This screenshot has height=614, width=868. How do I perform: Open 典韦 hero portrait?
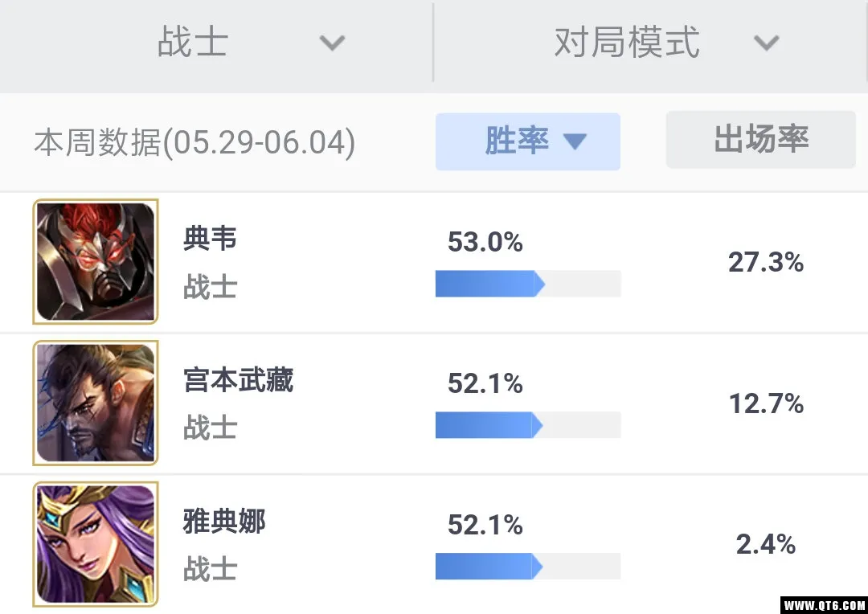coord(96,261)
